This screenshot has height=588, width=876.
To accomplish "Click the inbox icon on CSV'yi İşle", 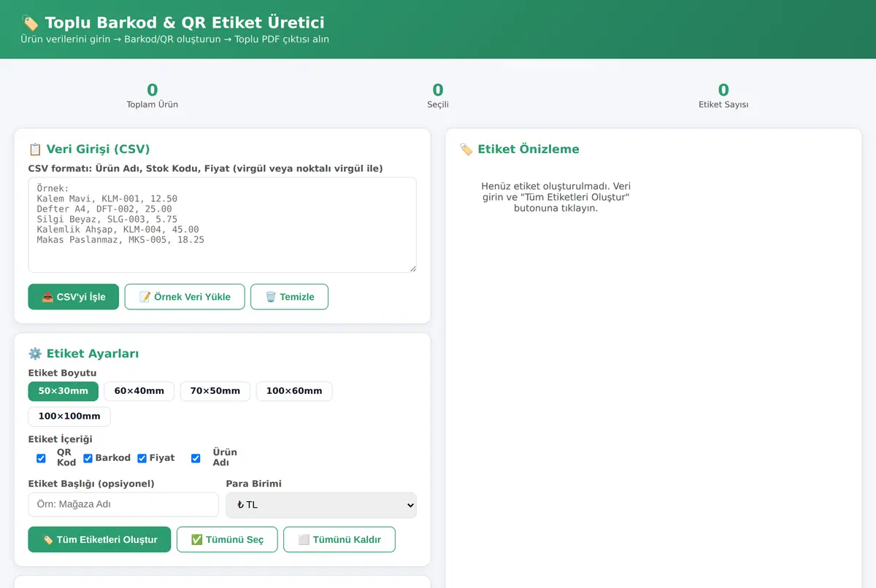I will coord(47,297).
